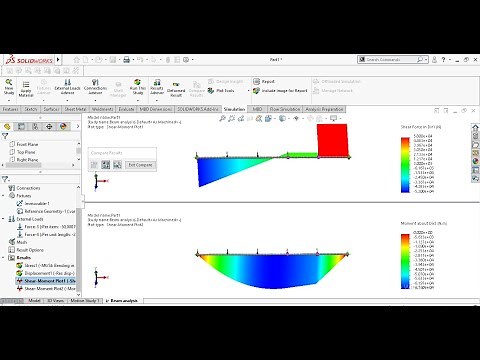Open the SOLIDWORKS logo menu flyout arrow
The height and width of the screenshot is (360, 480).
(58, 60)
